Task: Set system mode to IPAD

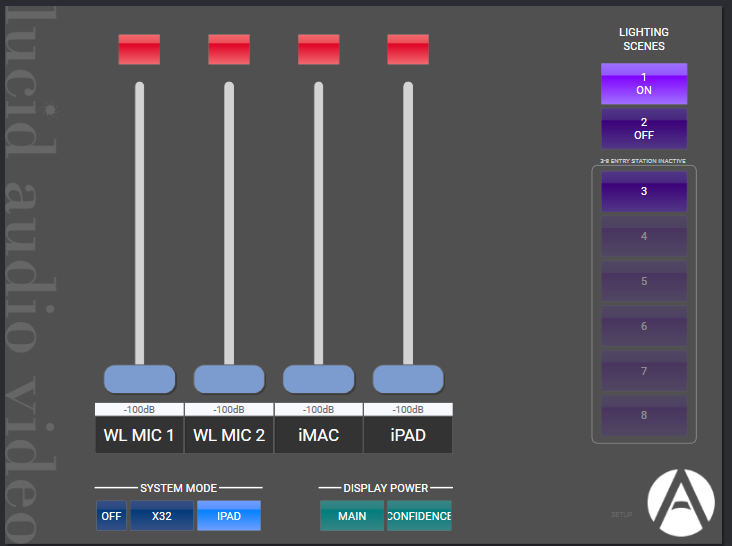Action: [x=229, y=516]
